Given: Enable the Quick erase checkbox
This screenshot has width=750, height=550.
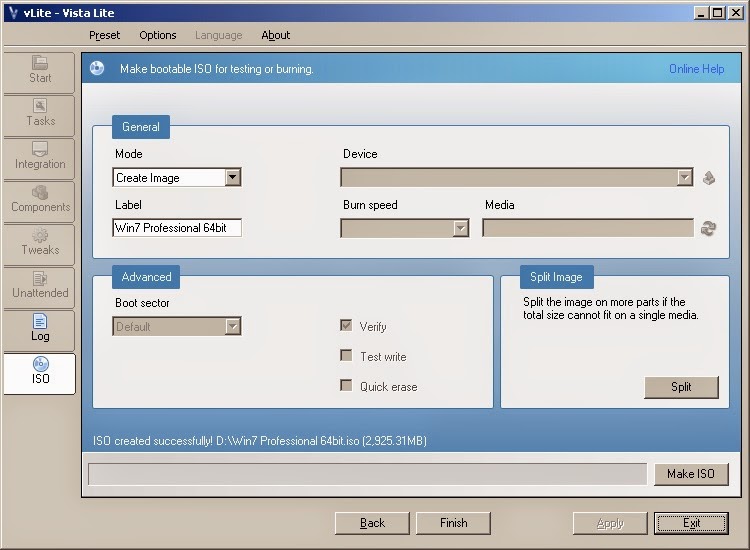Looking at the screenshot, I should 346,385.
